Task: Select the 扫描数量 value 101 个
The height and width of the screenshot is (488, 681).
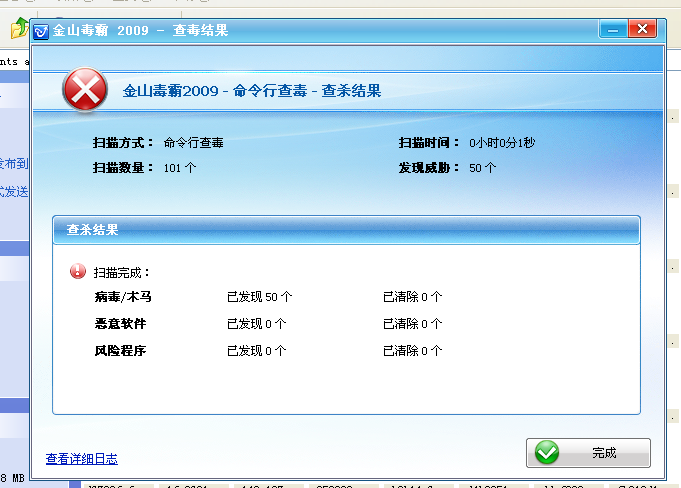Action: point(180,168)
